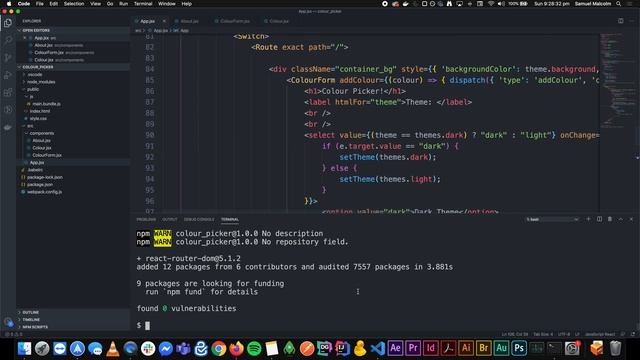The width and height of the screenshot is (640, 360).
Task: Open Google Chrome from the dock
Action: coord(219,349)
